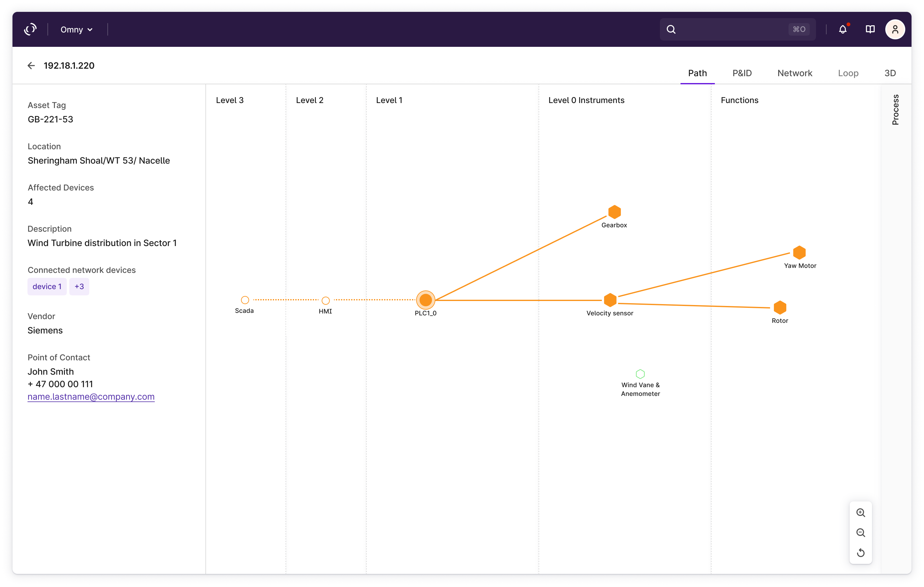Zoom out of the diagram
Viewport: 924px width, 587px height.
click(861, 533)
